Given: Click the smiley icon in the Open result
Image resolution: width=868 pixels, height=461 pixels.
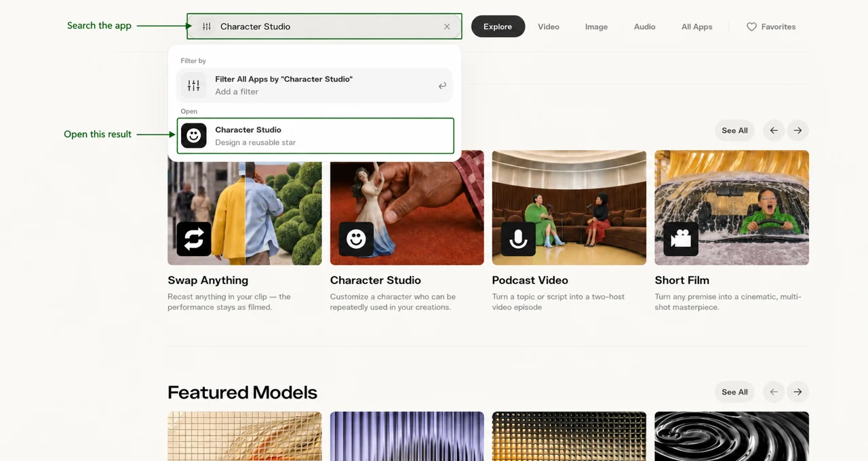Looking at the screenshot, I should point(194,136).
